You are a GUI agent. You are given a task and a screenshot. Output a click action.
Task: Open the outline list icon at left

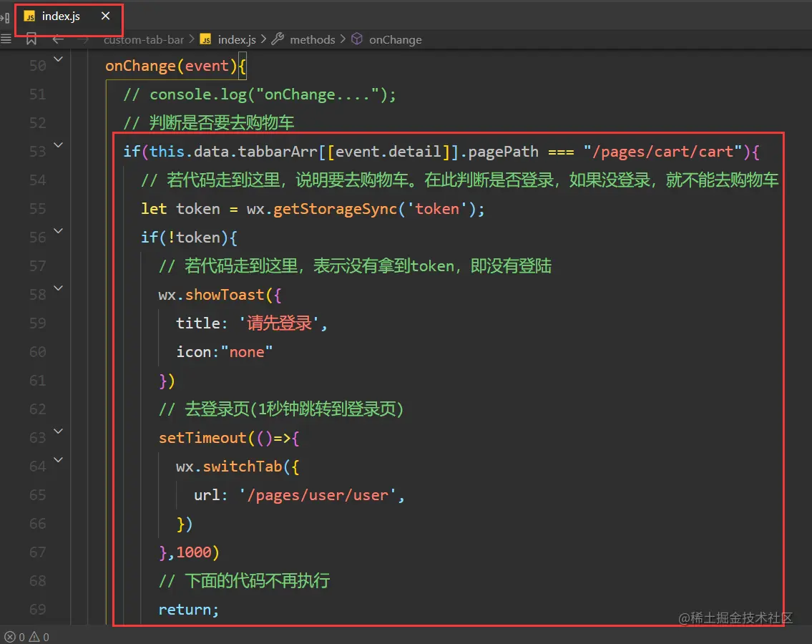(x=6, y=39)
